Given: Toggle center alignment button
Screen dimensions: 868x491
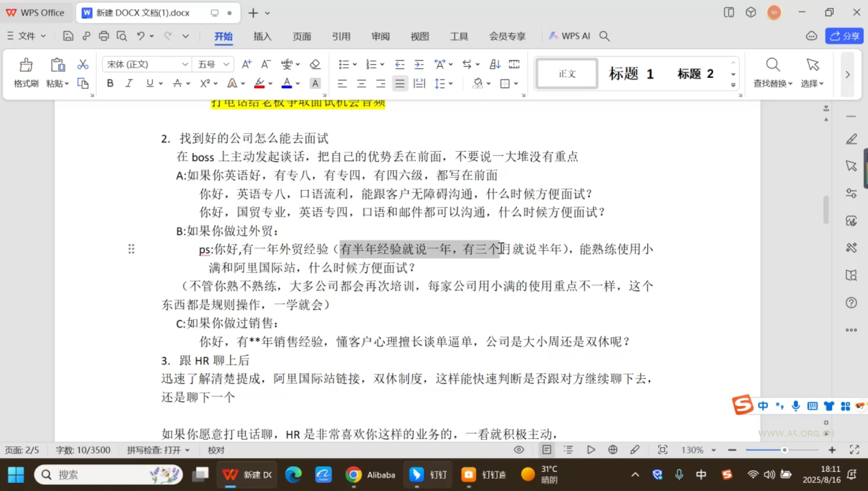Looking at the screenshot, I should point(361,83).
